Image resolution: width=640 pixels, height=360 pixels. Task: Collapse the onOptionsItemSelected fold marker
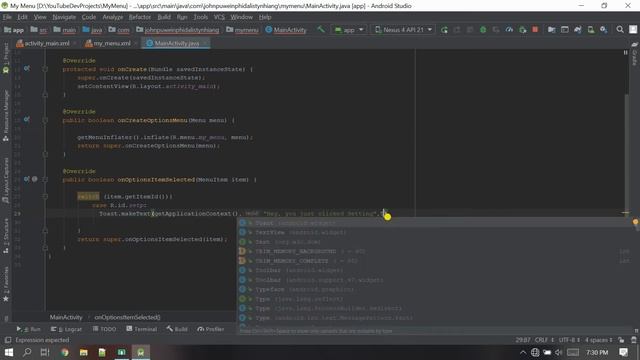pyautogui.click(x=45, y=180)
